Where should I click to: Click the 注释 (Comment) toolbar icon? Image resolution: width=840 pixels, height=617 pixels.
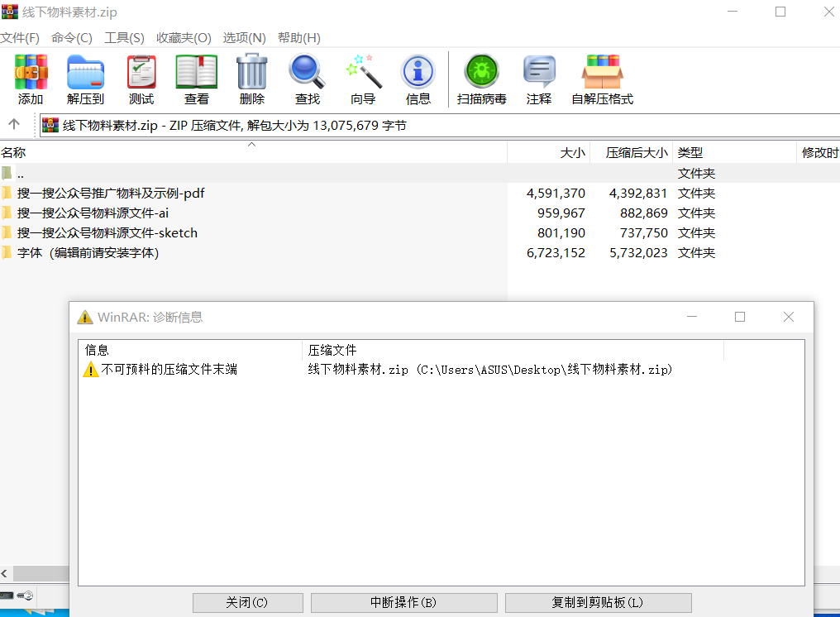(539, 71)
